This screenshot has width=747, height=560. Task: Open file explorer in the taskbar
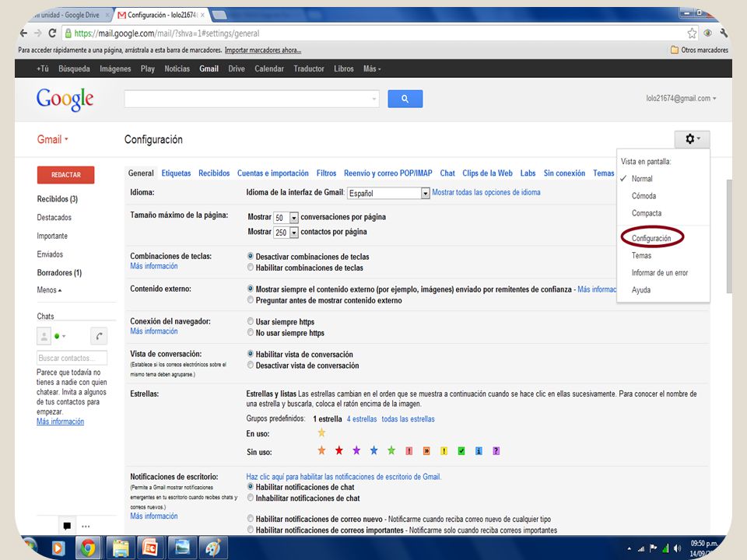click(x=120, y=548)
